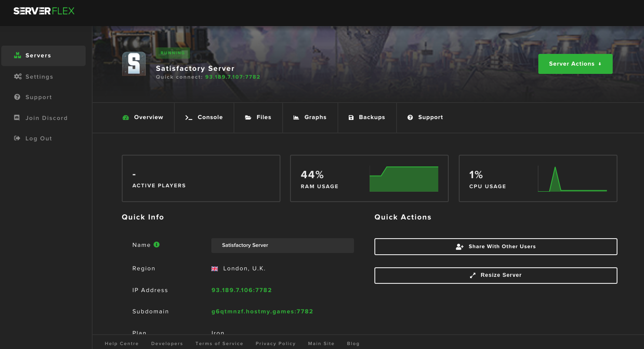Viewport: 644px width, 349px height.
Task: Click the CPU usage graph
Action: 572,179
